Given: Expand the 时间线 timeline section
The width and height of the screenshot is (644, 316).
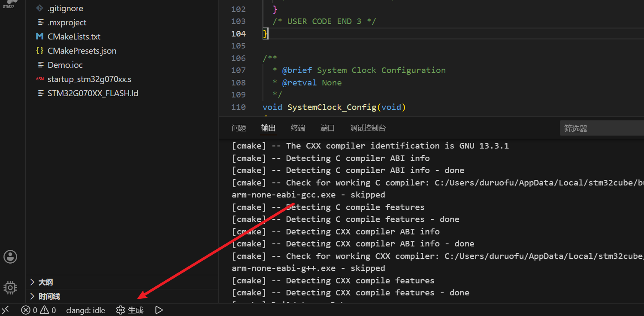Looking at the screenshot, I should 49,296.
